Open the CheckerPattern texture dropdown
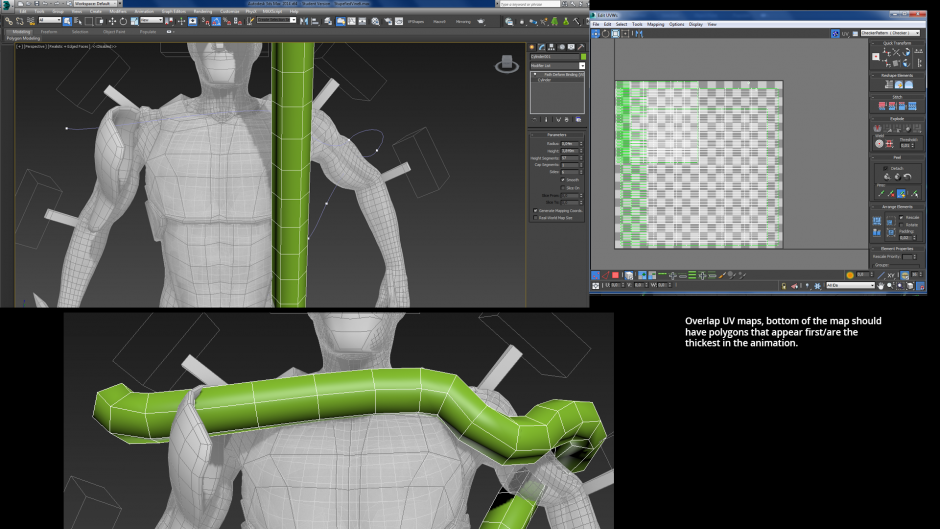This screenshot has height=529, width=940. click(x=890, y=33)
